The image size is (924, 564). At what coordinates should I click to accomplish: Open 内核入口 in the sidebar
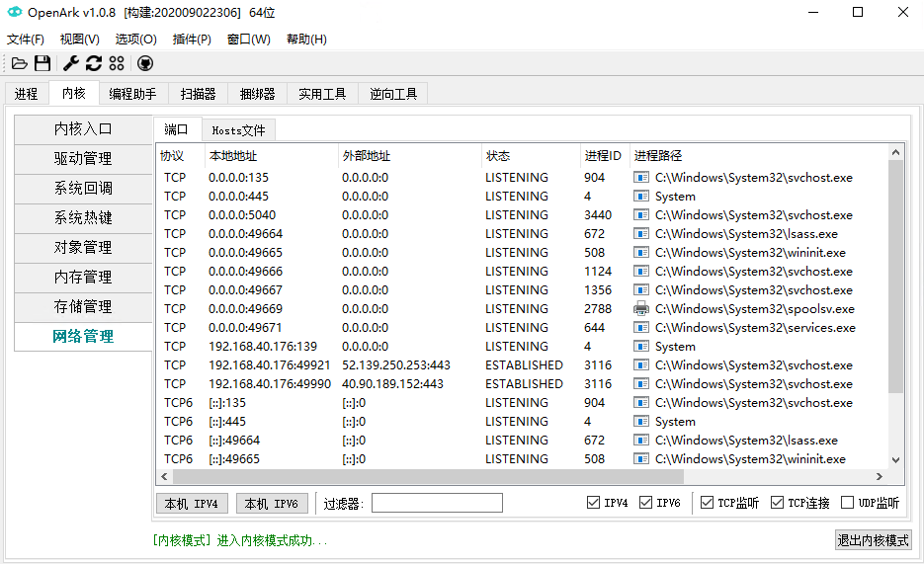tap(83, 129)
